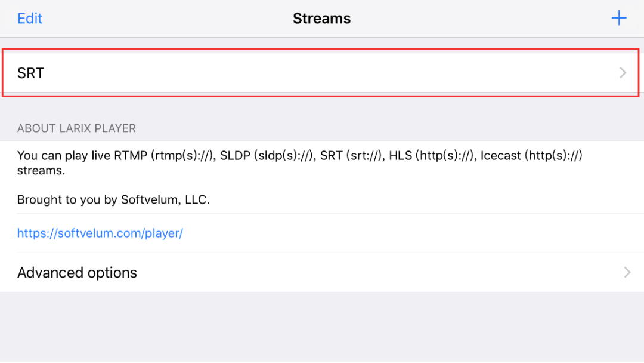This screenshot has height=363, width=644.
Task: Click the HLS (http(s)://) protocol text
Action: click(432, 156)
